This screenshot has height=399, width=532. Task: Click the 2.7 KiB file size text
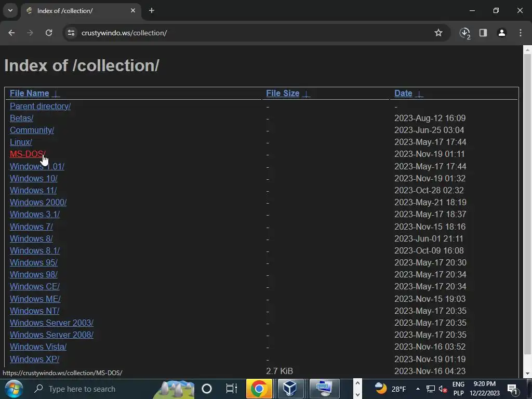click(280, 371)
